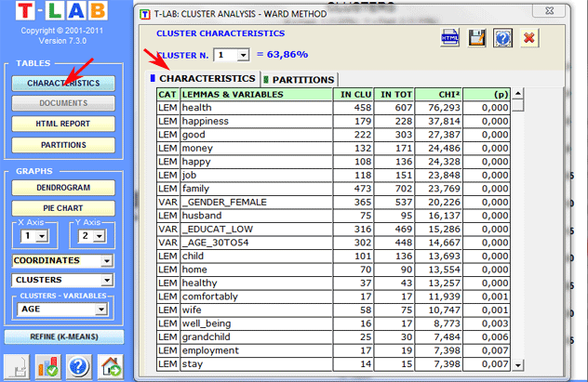
Task: Click the table scrollbar up arrow
Action: pos(518,93)
